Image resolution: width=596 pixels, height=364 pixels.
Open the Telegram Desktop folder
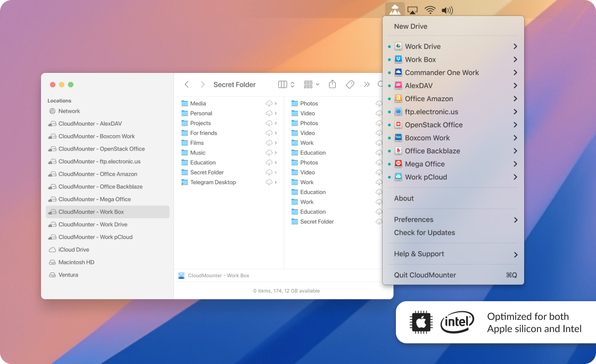click(212, 183)
